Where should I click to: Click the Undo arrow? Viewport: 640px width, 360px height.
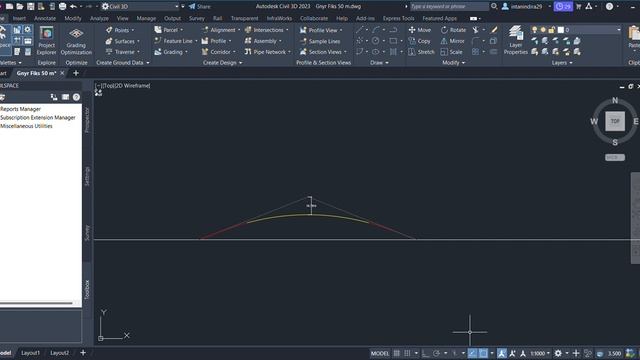73,7
